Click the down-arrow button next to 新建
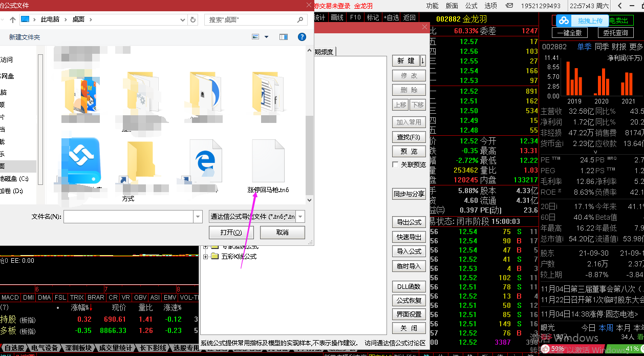644x356 pixels. point(423,60)
